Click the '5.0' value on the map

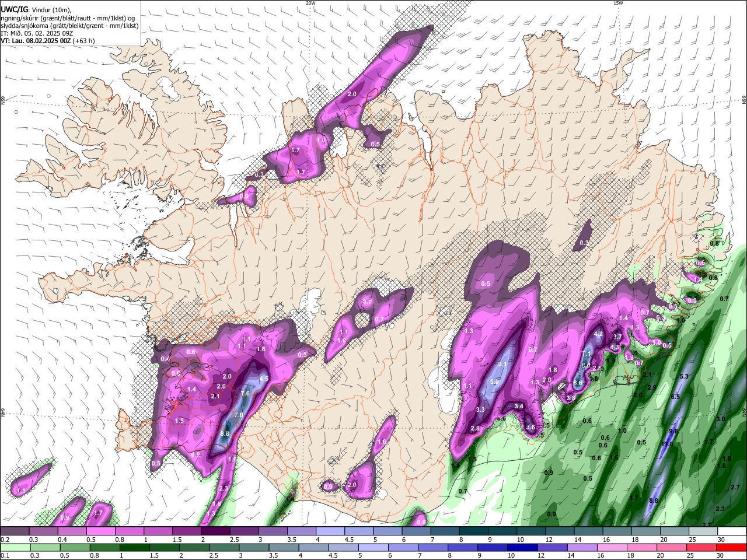[x=494, y=381]
